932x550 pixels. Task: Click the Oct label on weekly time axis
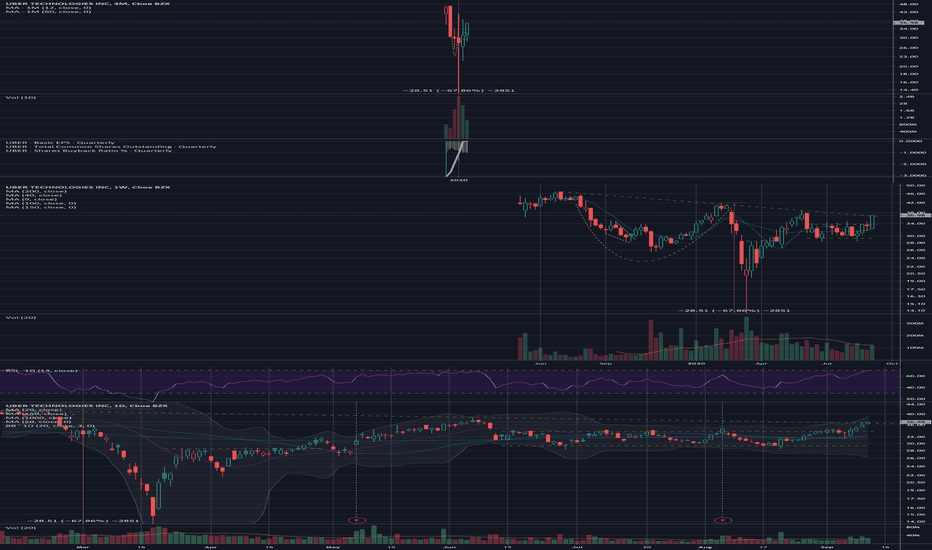[892, 363]
